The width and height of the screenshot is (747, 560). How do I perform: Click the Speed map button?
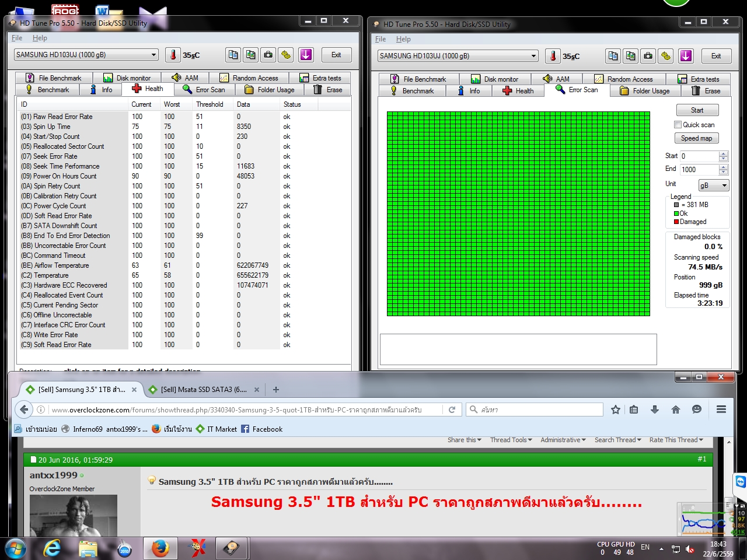click(x=697, y=138)
